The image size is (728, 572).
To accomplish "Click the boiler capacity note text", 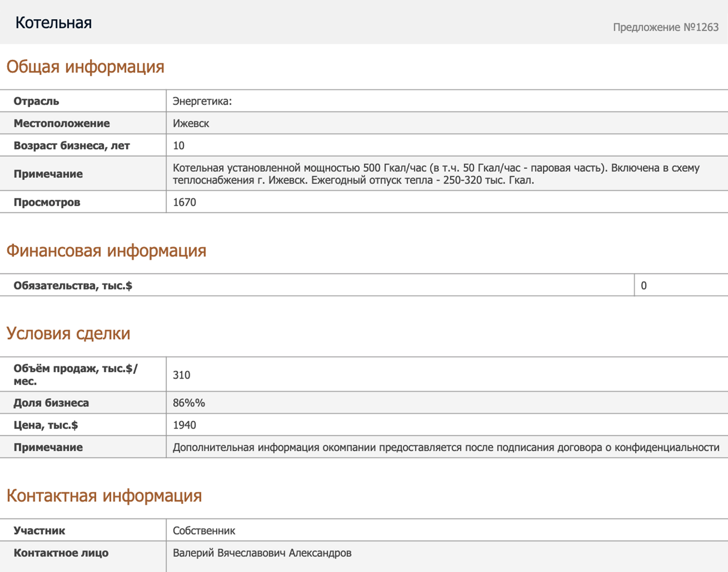I will (436, 174).
